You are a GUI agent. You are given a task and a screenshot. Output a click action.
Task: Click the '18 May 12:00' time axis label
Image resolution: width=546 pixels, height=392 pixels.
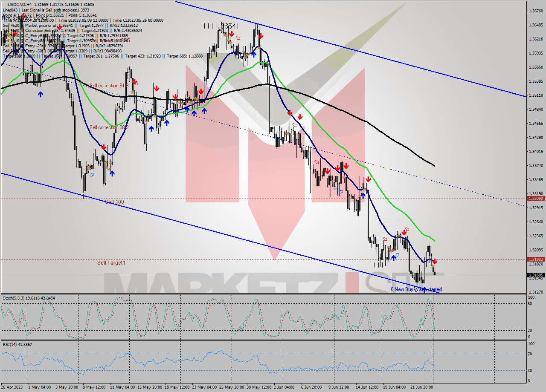pyautogui.click(x=177, y=387)
